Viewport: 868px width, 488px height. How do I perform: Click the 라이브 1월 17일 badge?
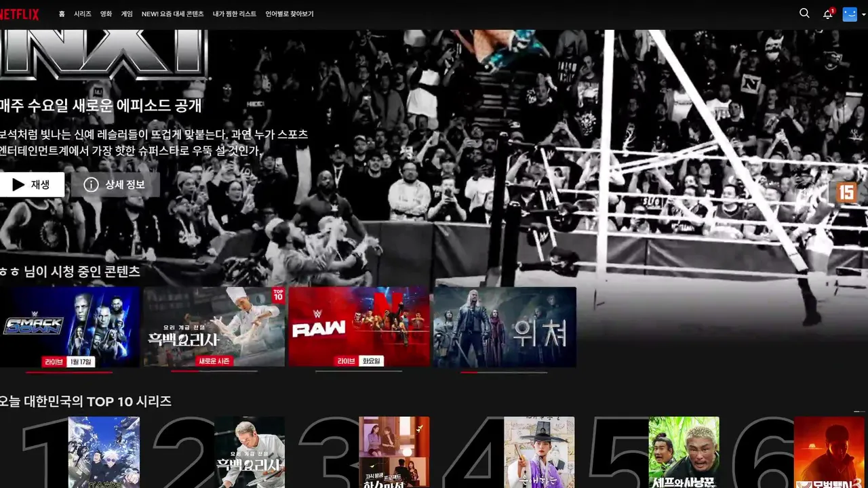tap(69, 362)
